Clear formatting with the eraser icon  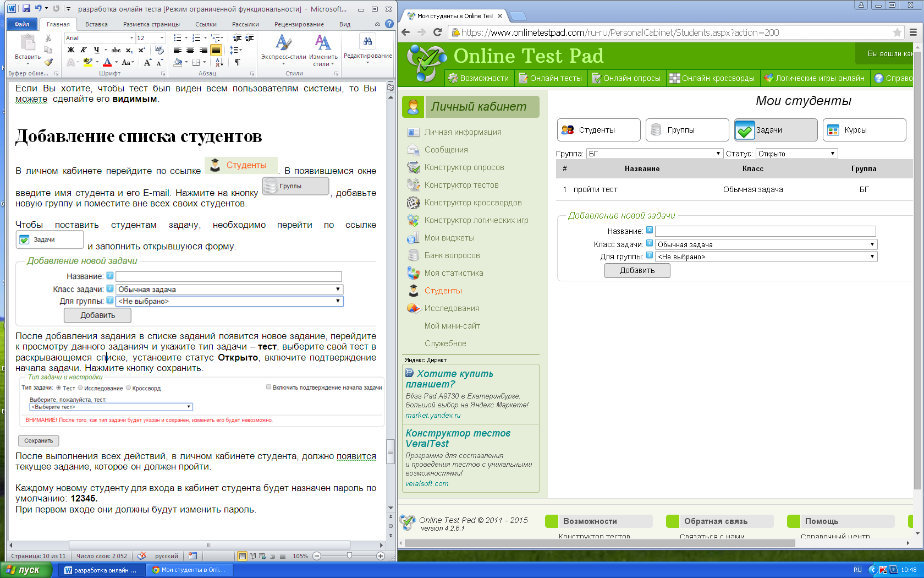point(159,50)
